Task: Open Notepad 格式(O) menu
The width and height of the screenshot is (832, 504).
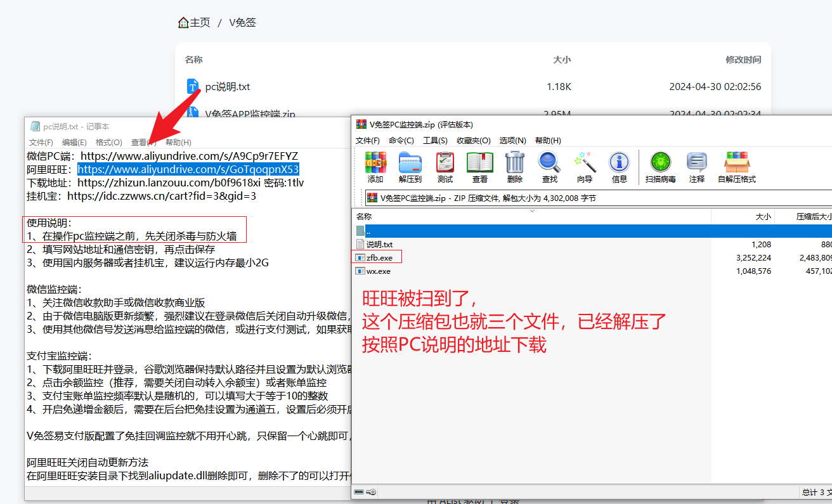Action: [x=109, y=142]
